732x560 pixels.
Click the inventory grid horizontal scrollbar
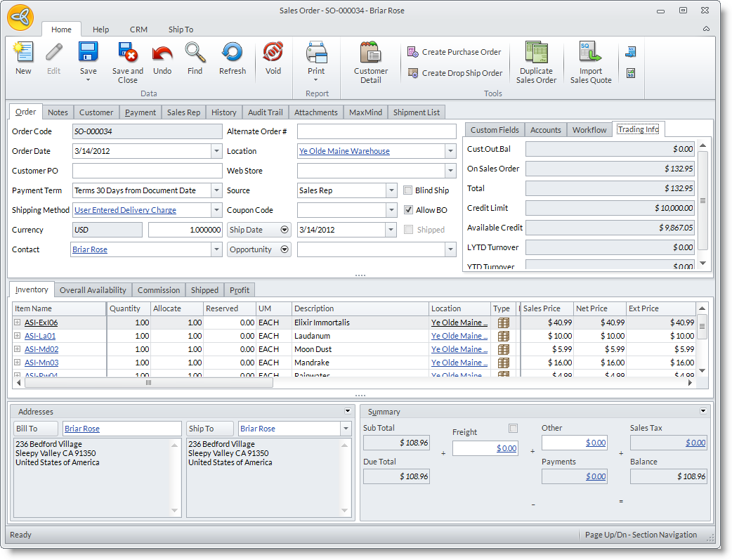tap(148, 383)
